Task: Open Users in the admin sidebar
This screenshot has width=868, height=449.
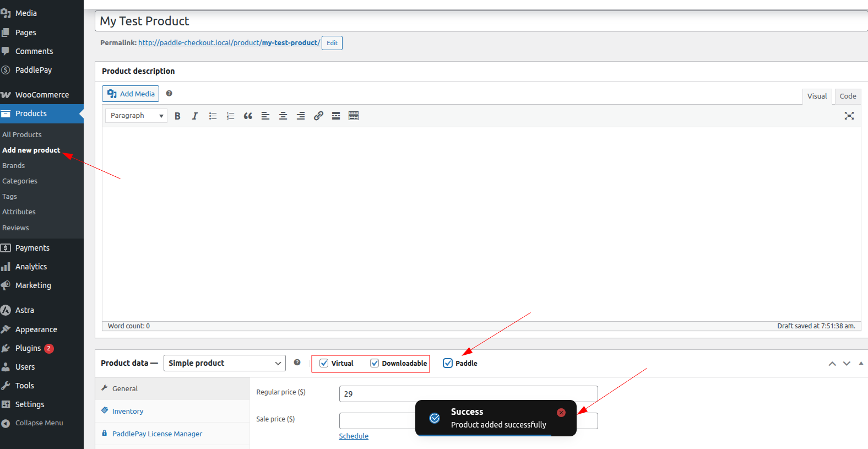Action: pos(42,367)
